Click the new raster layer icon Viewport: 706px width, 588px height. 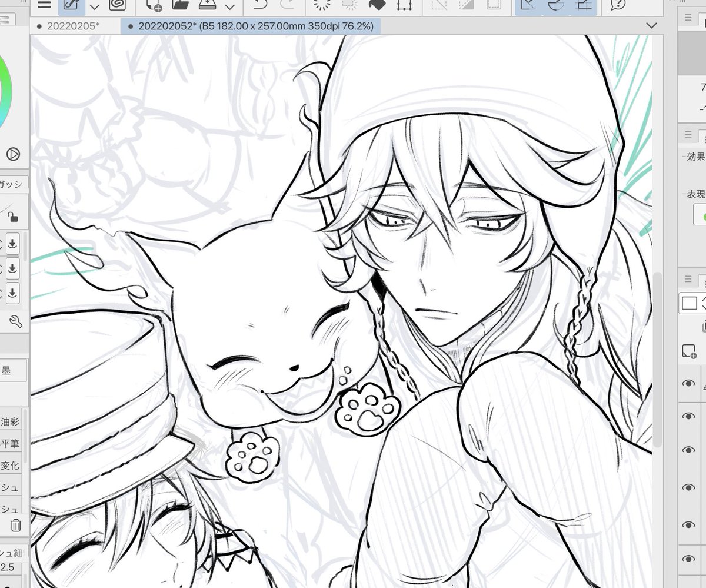pyautogui.click(x=689, y=351)
